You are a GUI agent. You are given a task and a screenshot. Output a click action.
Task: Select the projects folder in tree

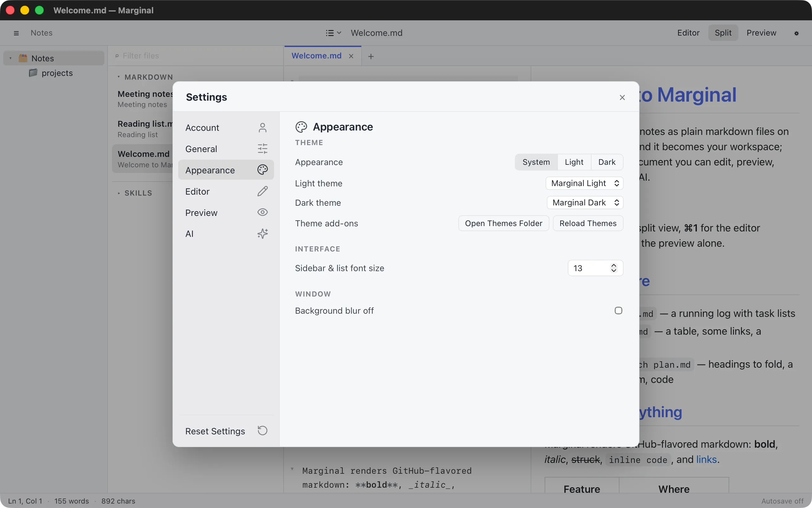tap(54, 73)
